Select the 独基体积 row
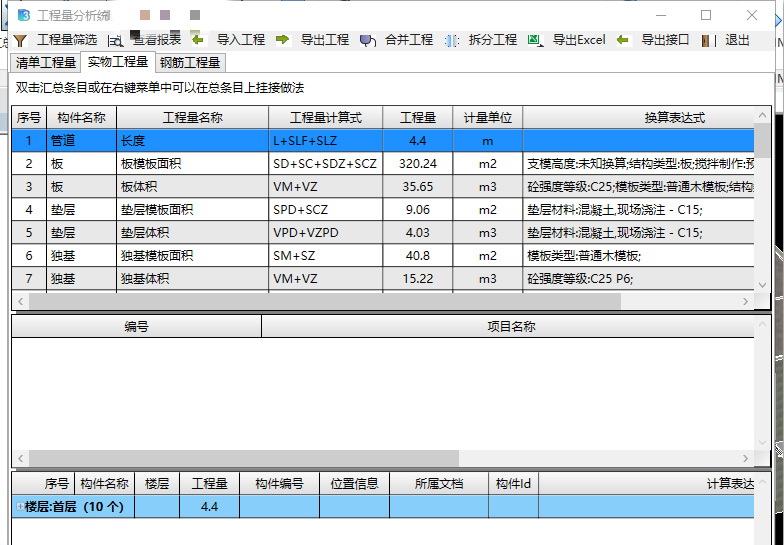Image resolution: width=784 pixels, height=545 pixels. tap(192, 279)
